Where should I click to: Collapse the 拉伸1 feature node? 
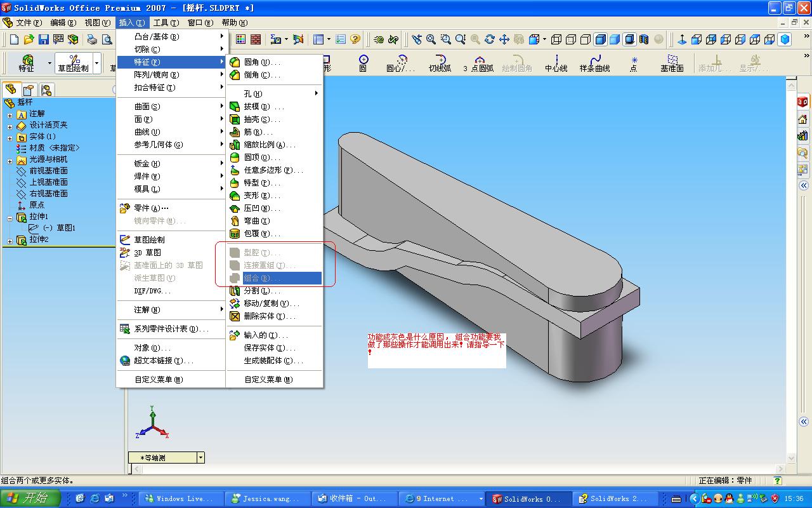pos(10,218)
